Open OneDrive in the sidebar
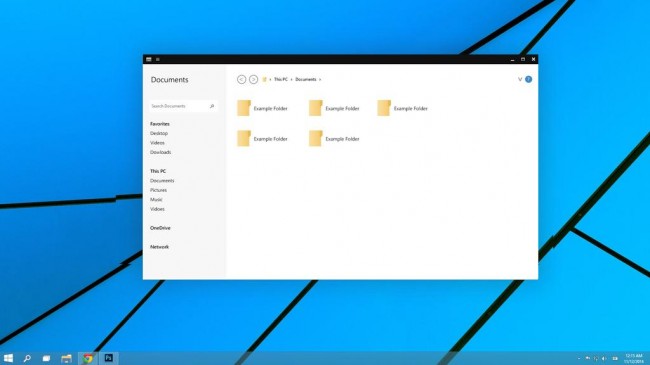This screenshot has height=365, width=650. [160, 228]
